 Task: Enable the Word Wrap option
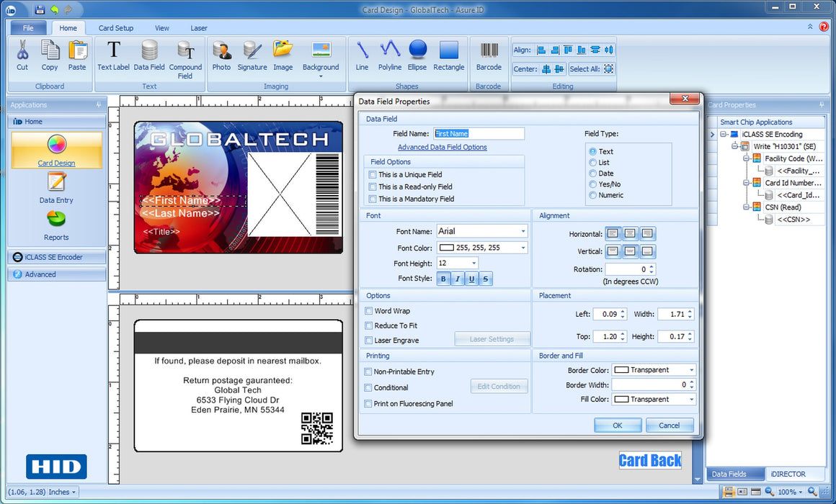[x=368, y=310]
